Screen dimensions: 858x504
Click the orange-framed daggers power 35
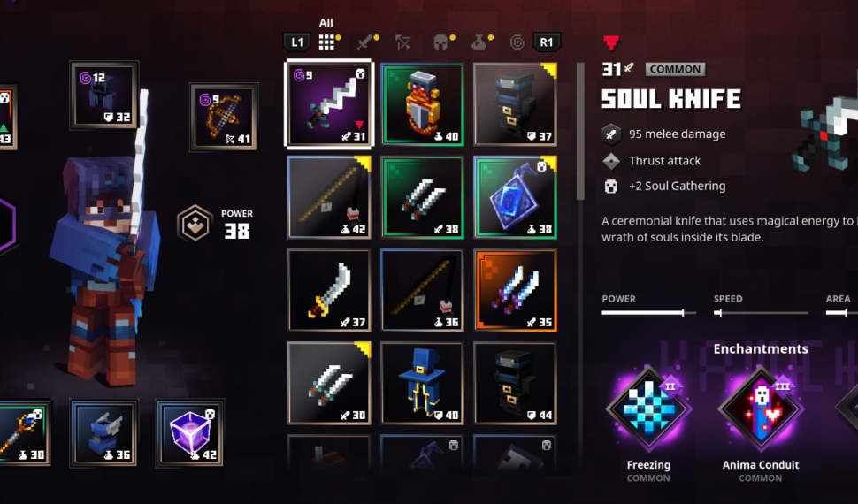tap(515, 290)
